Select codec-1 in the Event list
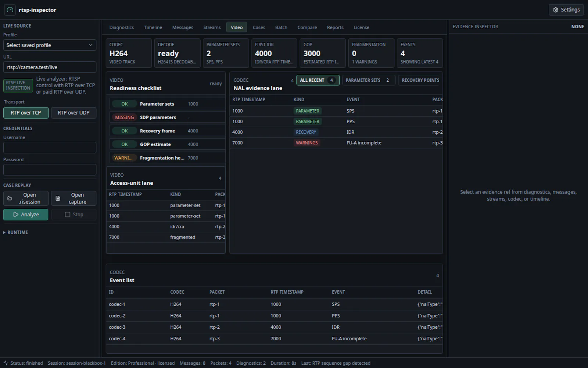Image resolution: width=588 pixels, height=368 pixels. (x=274, y=304)
